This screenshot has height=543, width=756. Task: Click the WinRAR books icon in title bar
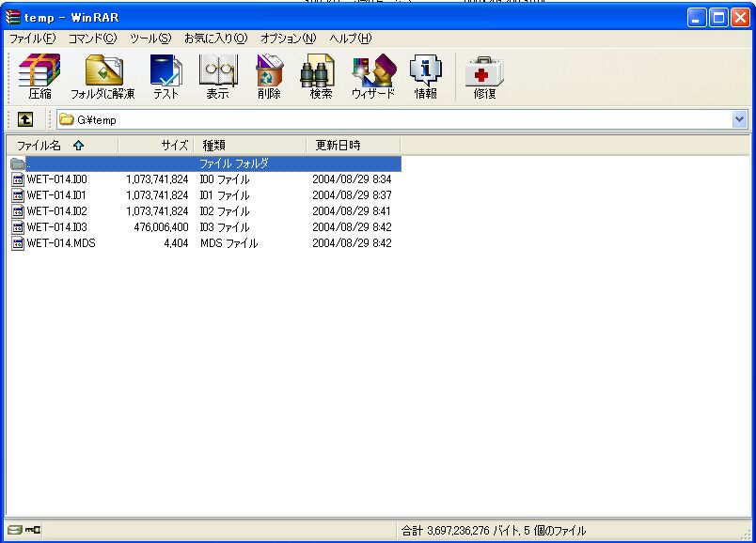tap(13, 17)
